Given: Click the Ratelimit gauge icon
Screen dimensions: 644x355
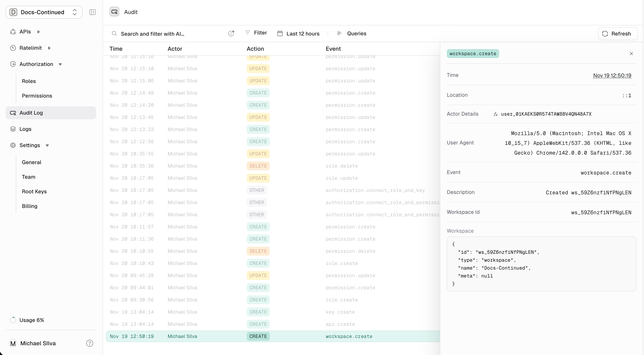Looking at the screenshot, I should [13, 48].
